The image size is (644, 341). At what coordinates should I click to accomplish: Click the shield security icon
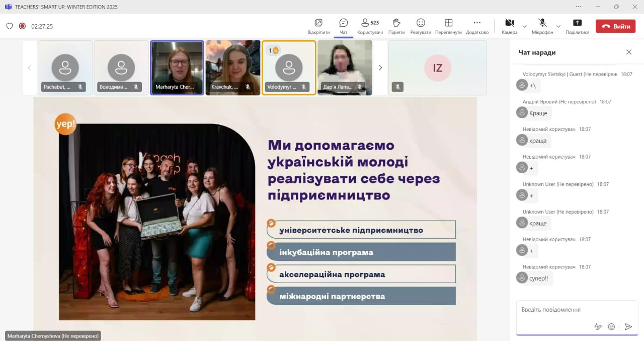10,26
